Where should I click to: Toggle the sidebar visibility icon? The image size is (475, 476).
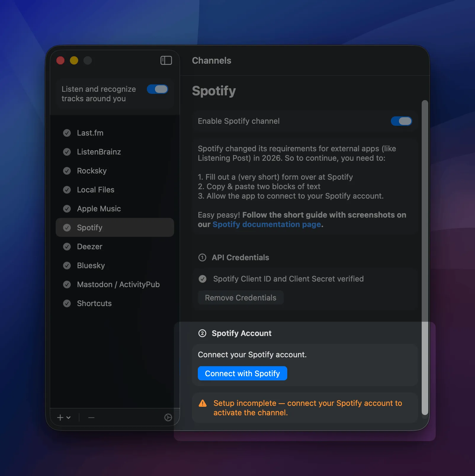tap(166, 60)
